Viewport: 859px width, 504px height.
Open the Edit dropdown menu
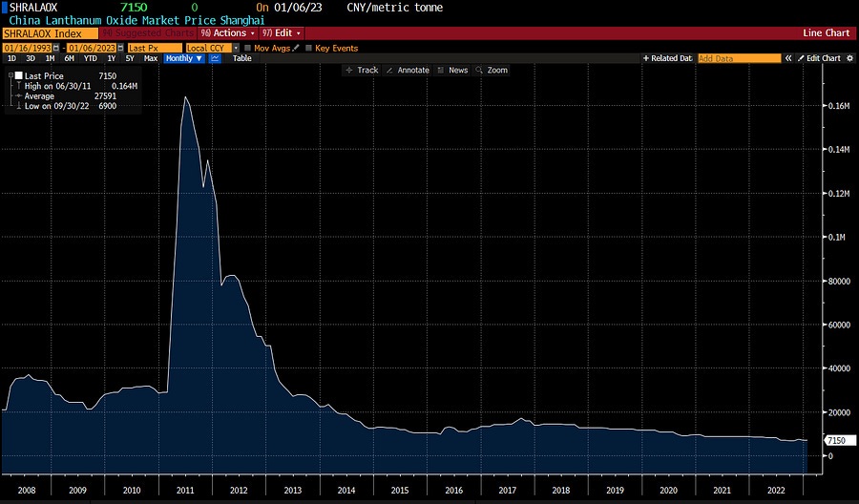click(283, 32)
